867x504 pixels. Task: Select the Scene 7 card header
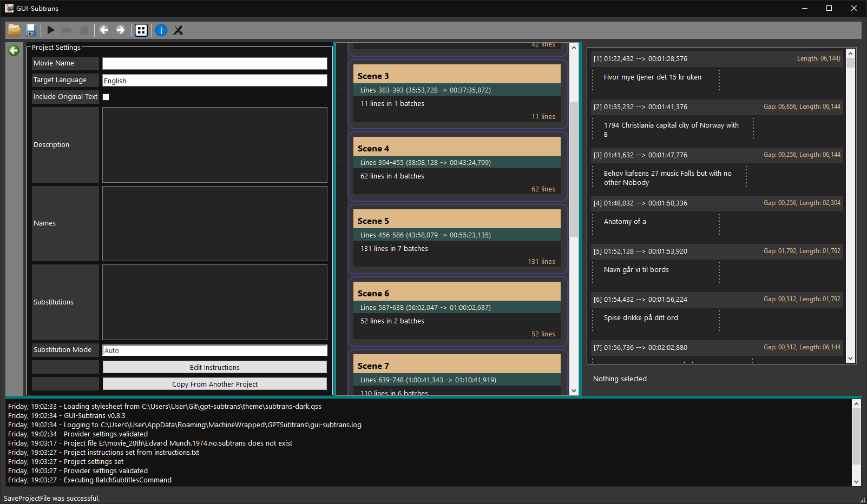coord(457,364)
